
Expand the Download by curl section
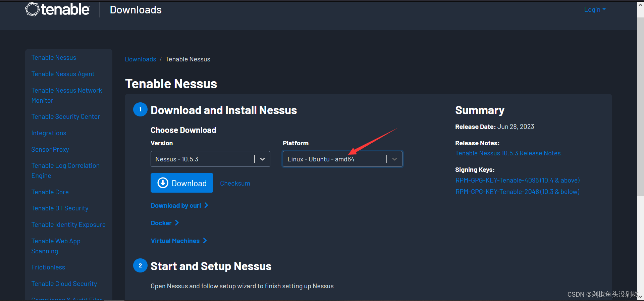click(179, 205)
